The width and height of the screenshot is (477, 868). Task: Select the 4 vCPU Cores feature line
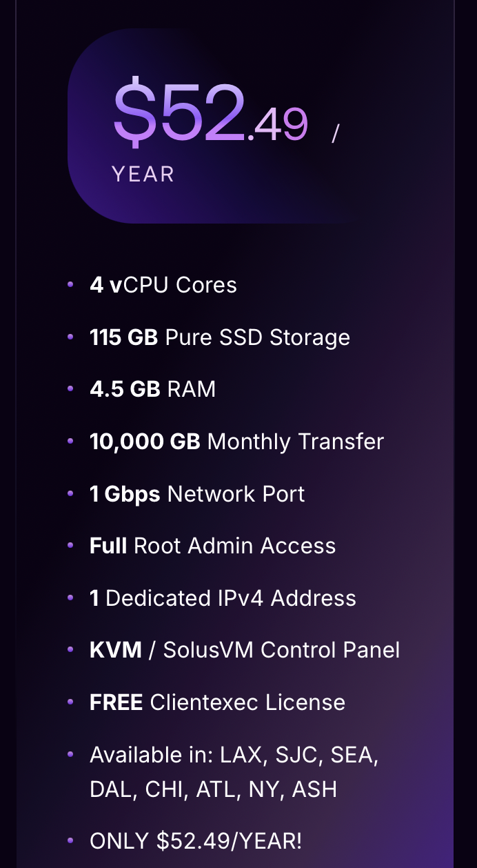point(163,285)
